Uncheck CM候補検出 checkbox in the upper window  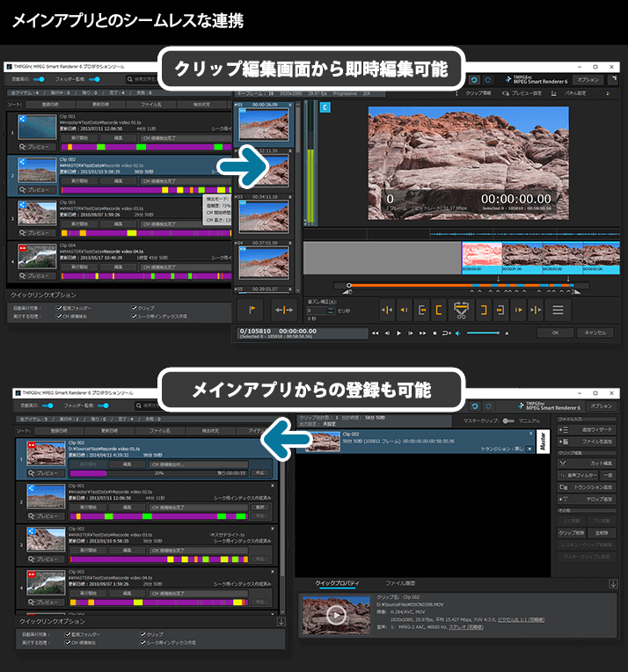pos(59,317)
